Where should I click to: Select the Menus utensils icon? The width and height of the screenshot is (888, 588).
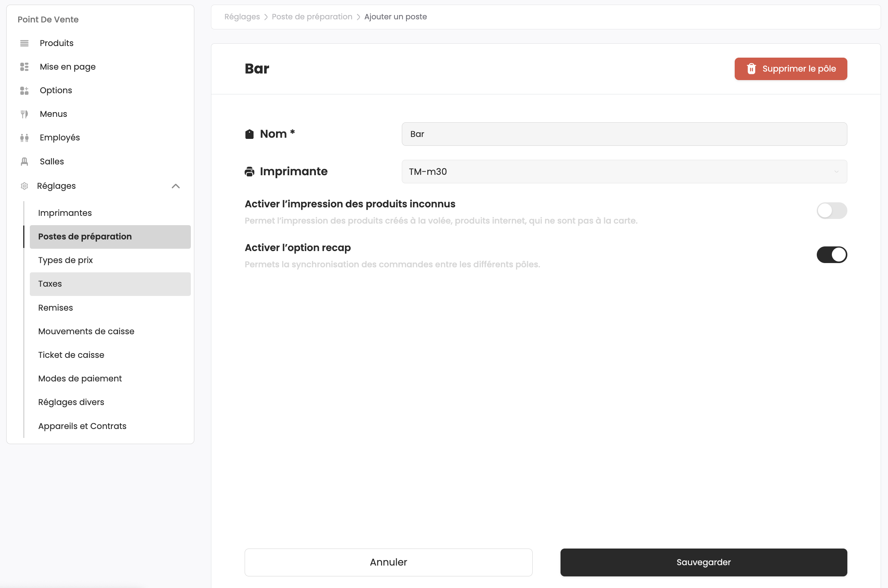click(24, 114)
